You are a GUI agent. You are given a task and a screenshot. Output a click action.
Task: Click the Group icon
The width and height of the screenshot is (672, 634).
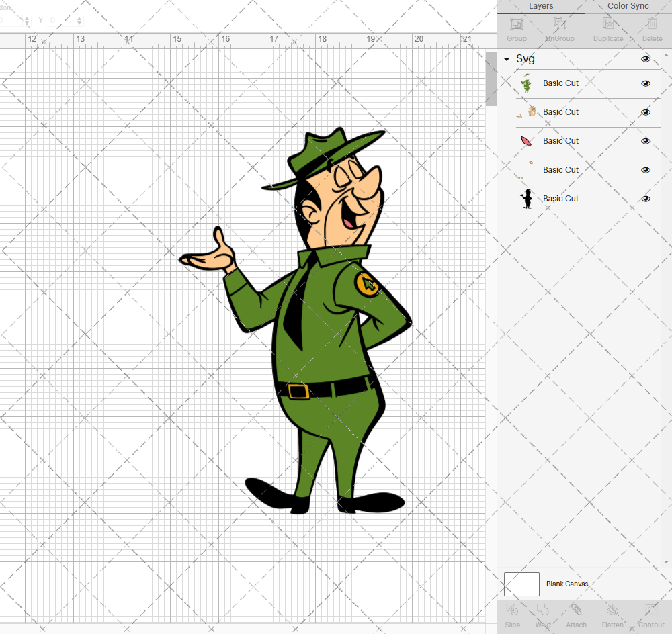[516, 24]
